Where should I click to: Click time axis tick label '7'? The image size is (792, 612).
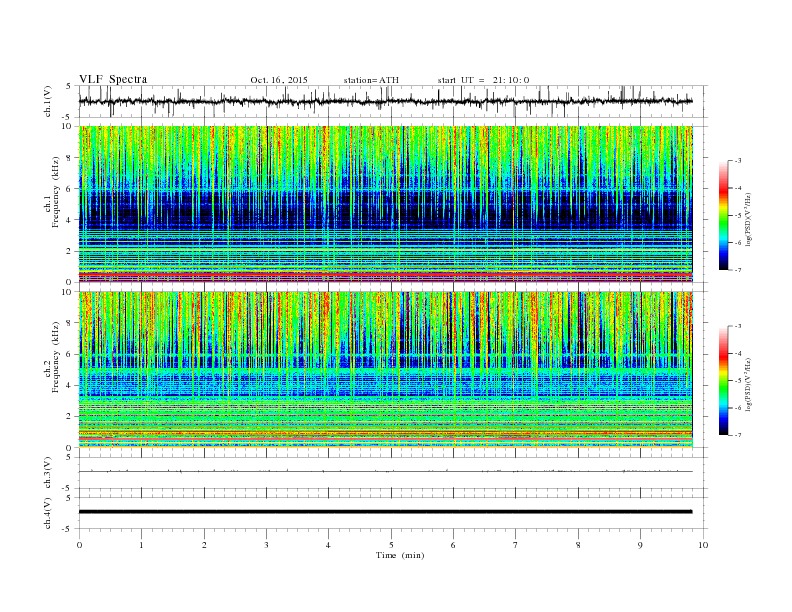click(x=516, y=545)
